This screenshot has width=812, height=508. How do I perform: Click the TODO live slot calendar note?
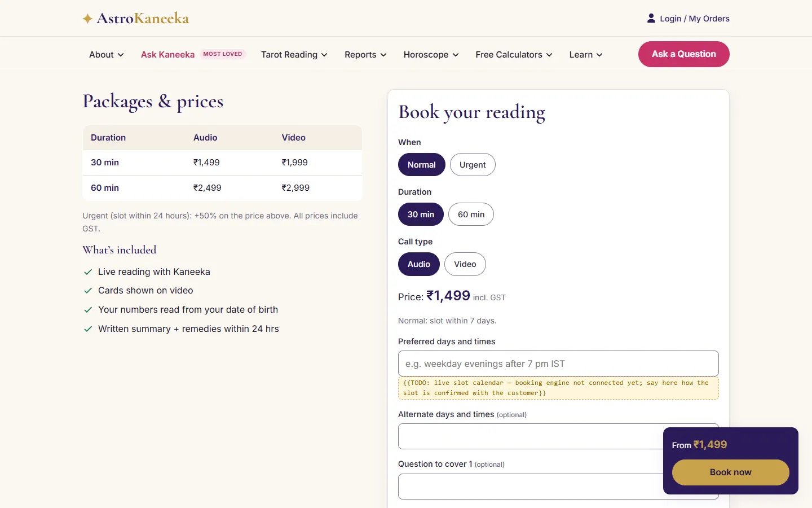(558, 388)
